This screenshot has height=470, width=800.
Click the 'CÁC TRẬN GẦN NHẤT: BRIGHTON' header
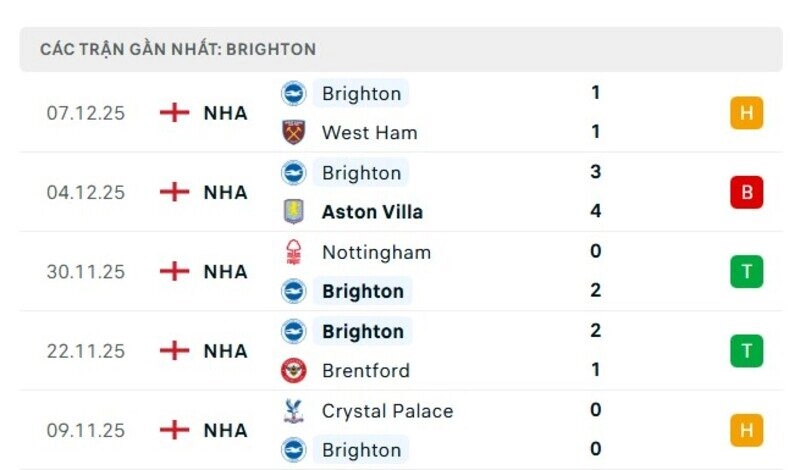178,49
